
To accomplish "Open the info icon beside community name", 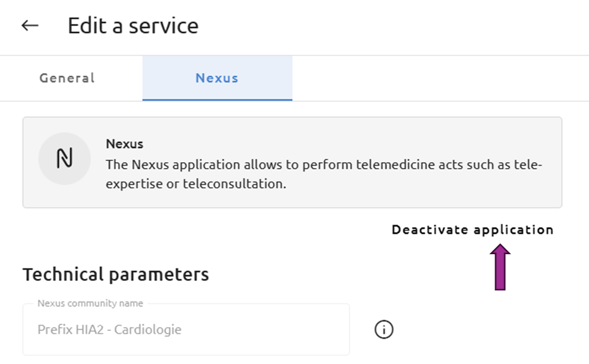I will point(384,329).
